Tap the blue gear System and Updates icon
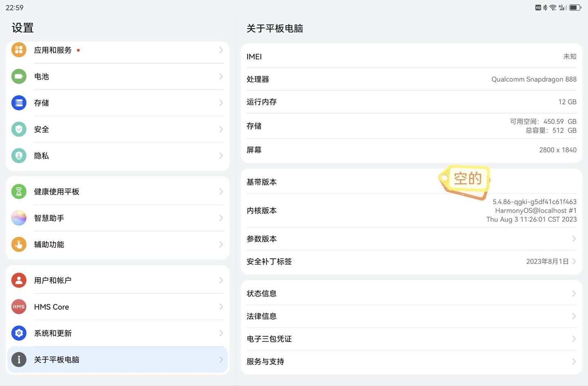 [19, 333]
